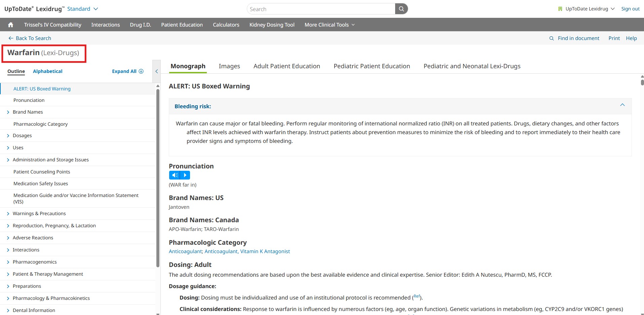Click the Expand All plus icon
This screenshot has width=644, height=315.
141,71
